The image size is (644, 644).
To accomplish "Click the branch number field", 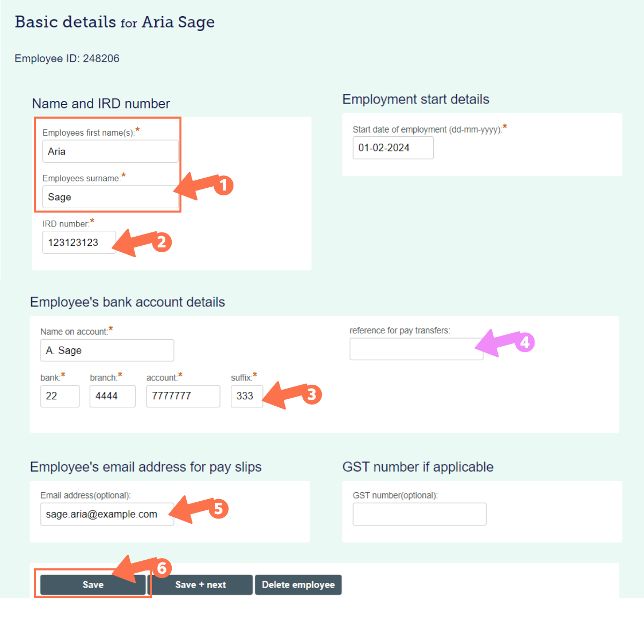I will click(112, 396).
